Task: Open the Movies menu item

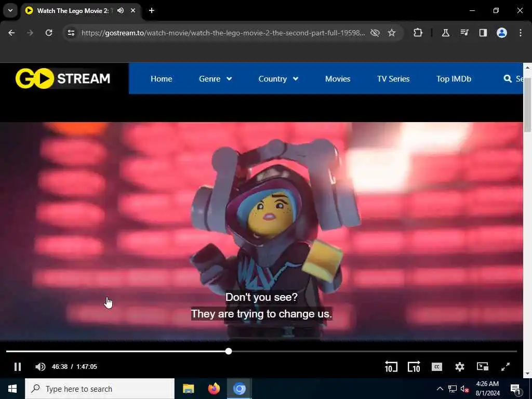Action: pyautogui.click(x=338, y=79)
